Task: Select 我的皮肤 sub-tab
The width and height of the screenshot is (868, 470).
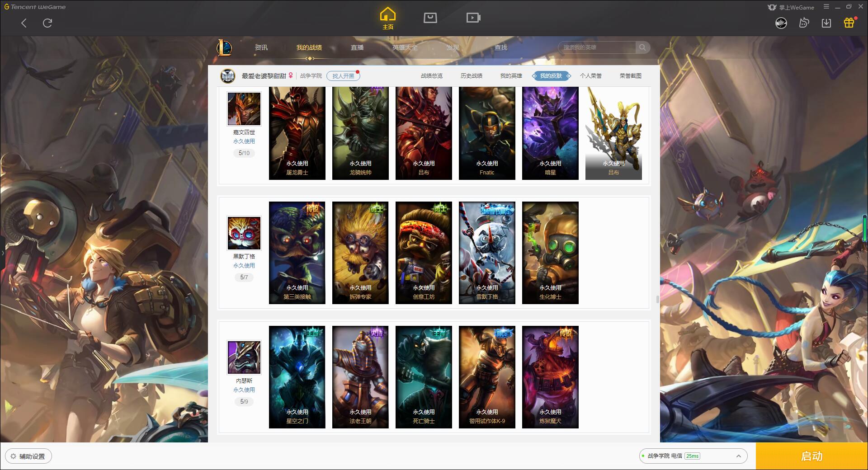Action: (x=551, y=76)
